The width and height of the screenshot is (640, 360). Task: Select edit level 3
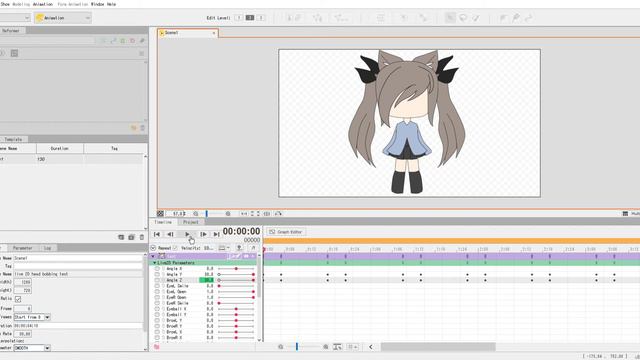coord(261,18)
